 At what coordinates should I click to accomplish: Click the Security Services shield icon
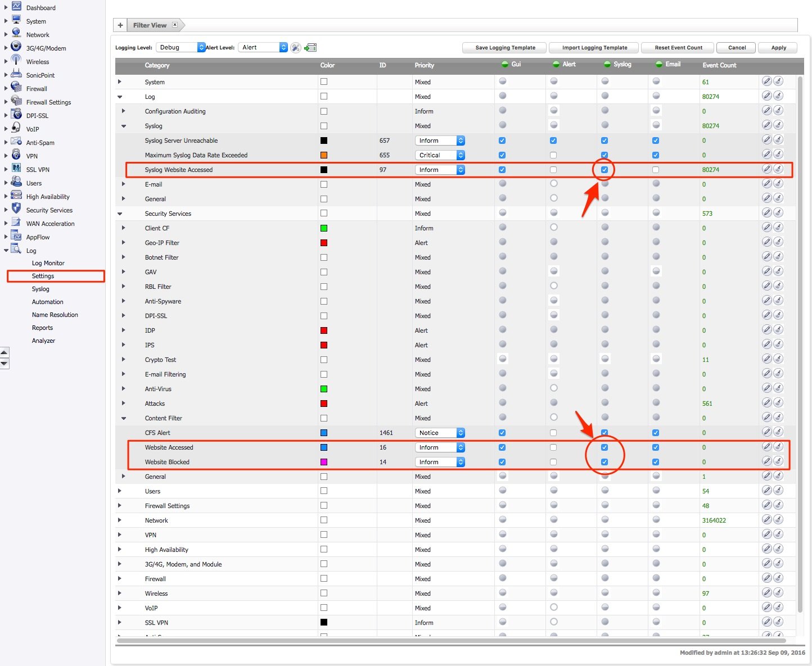16,209
